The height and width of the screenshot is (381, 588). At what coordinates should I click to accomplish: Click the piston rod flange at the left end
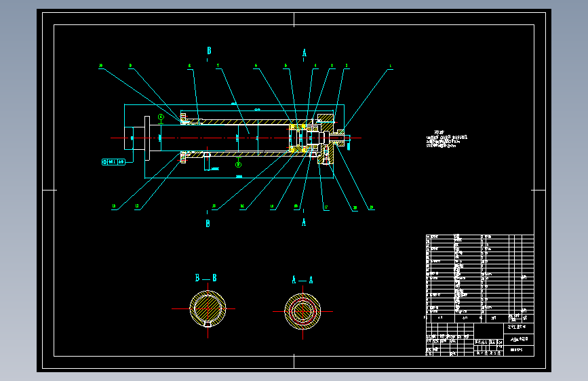click(147, 138)
